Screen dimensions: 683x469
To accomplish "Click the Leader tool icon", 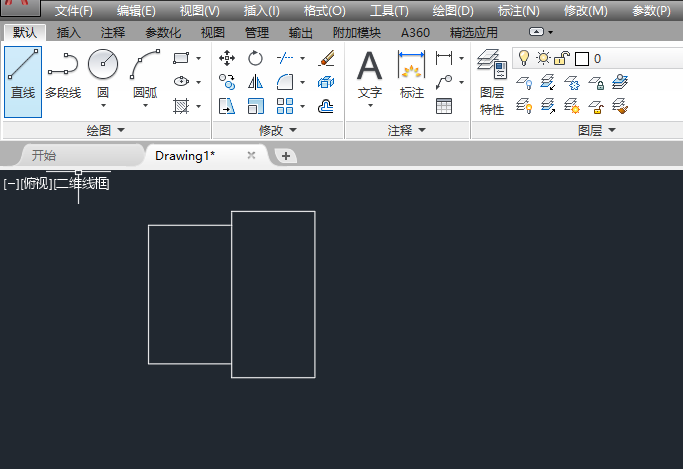I will [444, 82].
